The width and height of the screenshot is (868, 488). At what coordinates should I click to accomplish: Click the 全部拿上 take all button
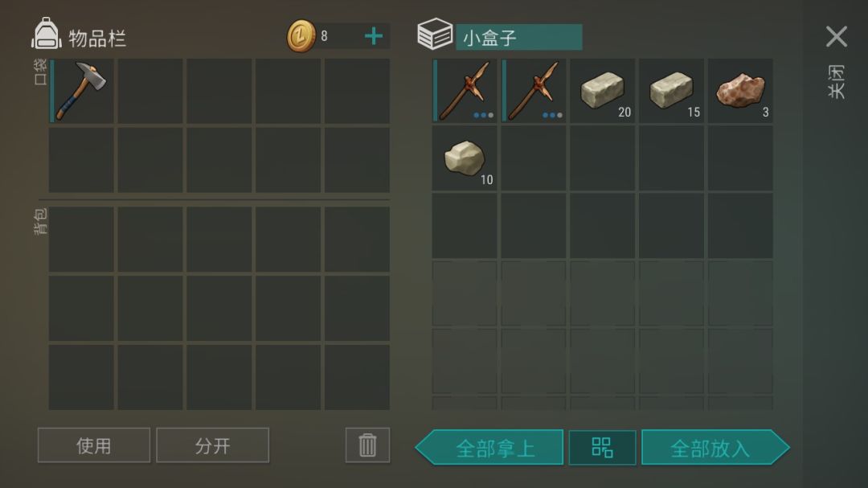pyautogui.click(x=490, y=448)
